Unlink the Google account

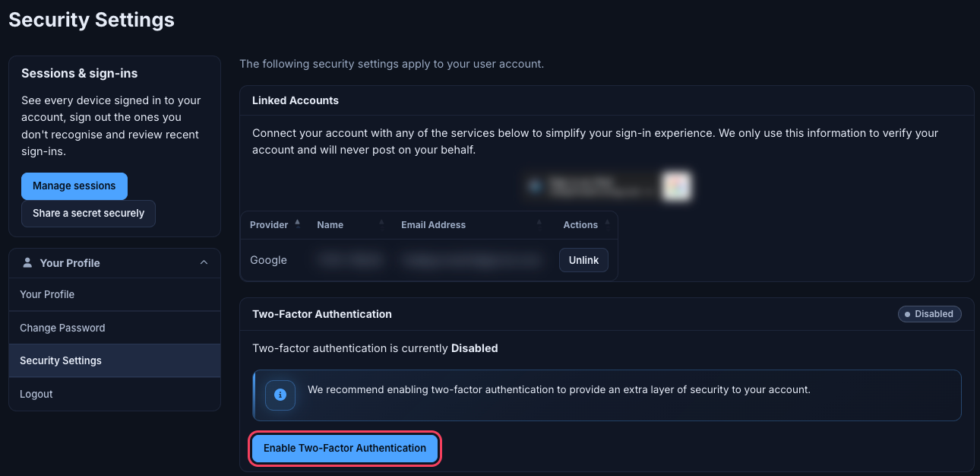click(x=583, y=260)
